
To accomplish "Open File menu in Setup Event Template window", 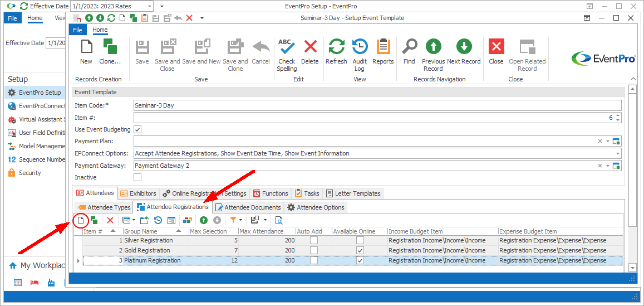I will (77, 30).
